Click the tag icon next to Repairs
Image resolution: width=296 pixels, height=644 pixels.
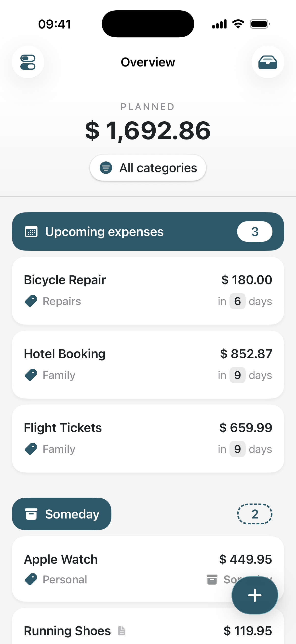tap(31, 301)
